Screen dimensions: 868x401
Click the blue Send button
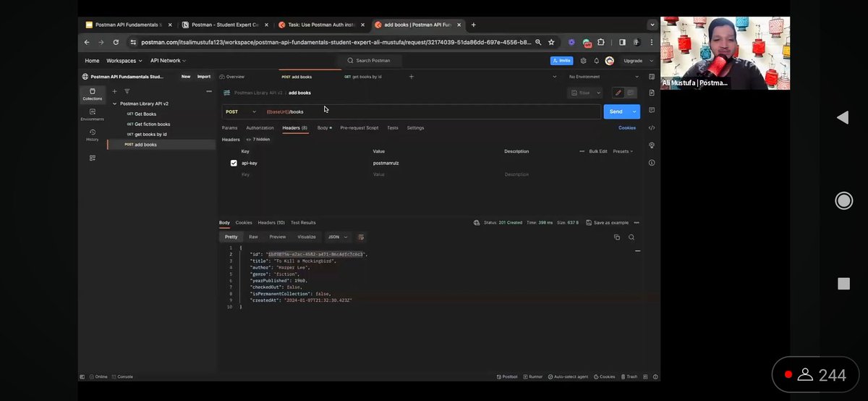coord(616,111)
